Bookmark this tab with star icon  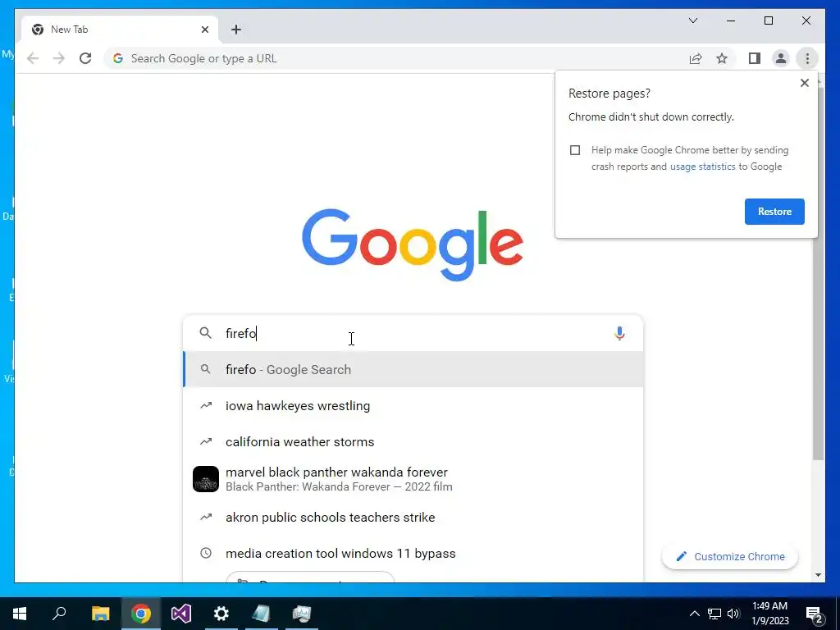[722, 58]
